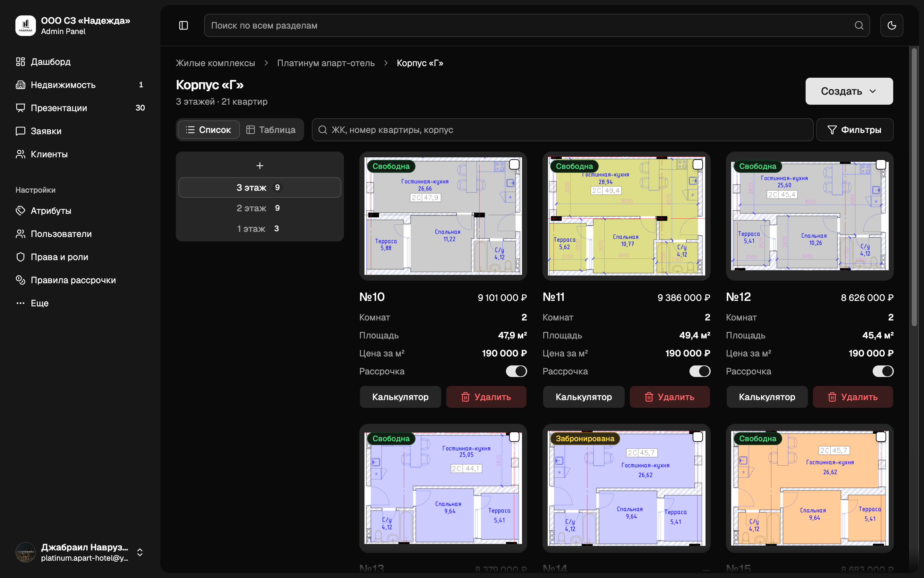The image size is (924, 578).
Task: Click the trash icon for apartment №12
Action: [832, 397]
